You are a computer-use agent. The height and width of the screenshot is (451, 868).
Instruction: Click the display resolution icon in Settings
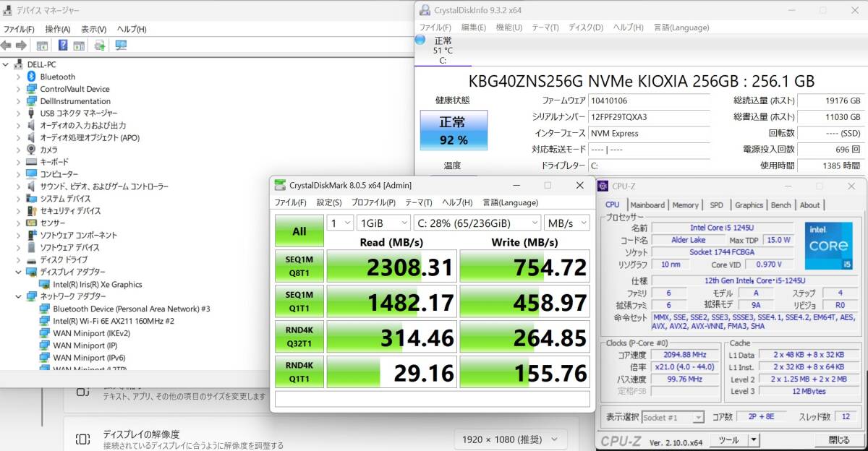[x=82, y=439]
